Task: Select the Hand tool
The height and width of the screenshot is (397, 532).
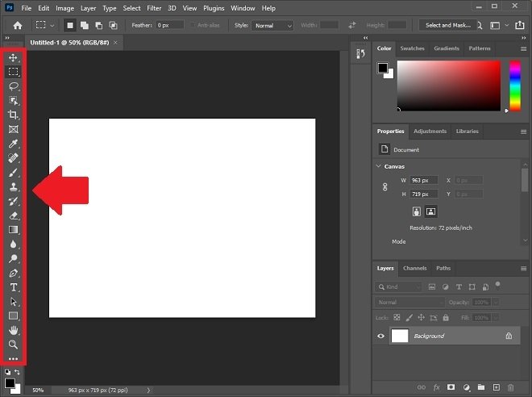Action: point(13,330)
